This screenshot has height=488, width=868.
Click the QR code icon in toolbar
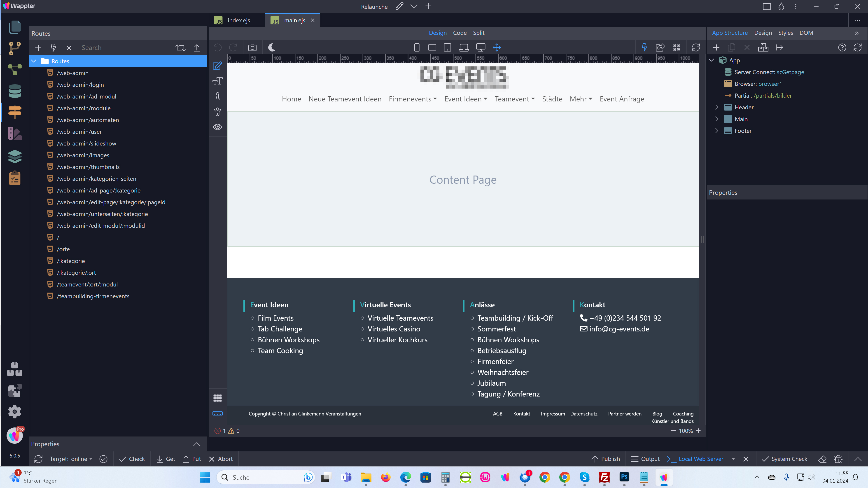click(x=676, y=47)
